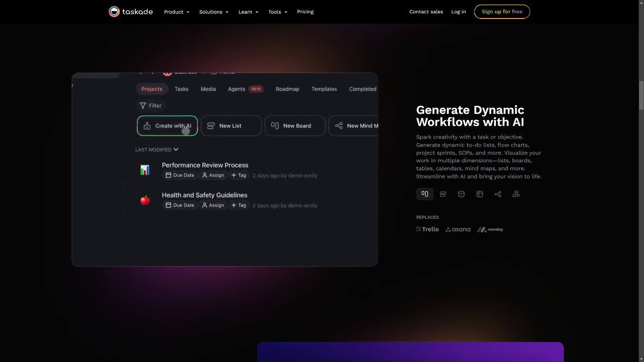The width and height of the screenshot is (644, 362).
Task: Select the table view icon under the description
Action: [x=479, y=194]
